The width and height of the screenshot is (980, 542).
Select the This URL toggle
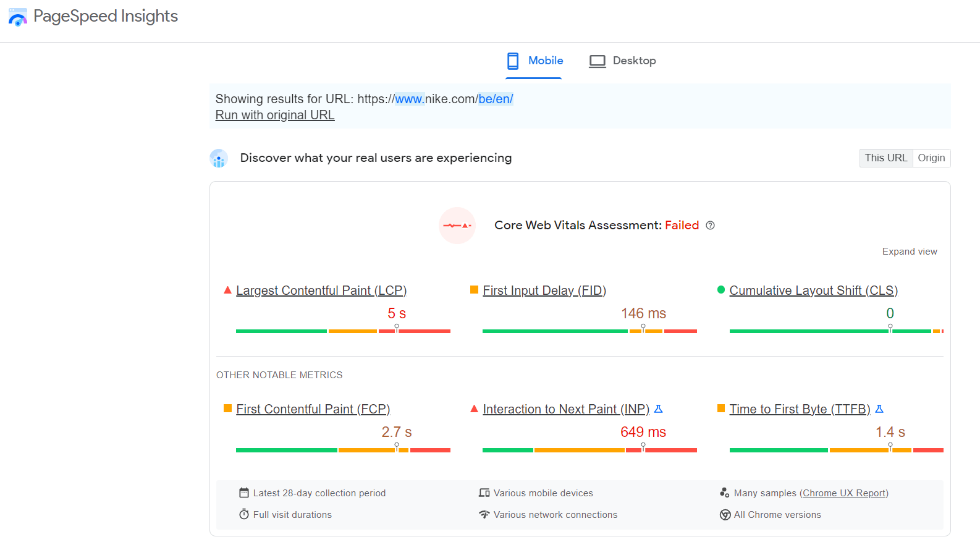pyautogui.click(x=886, y=158)
